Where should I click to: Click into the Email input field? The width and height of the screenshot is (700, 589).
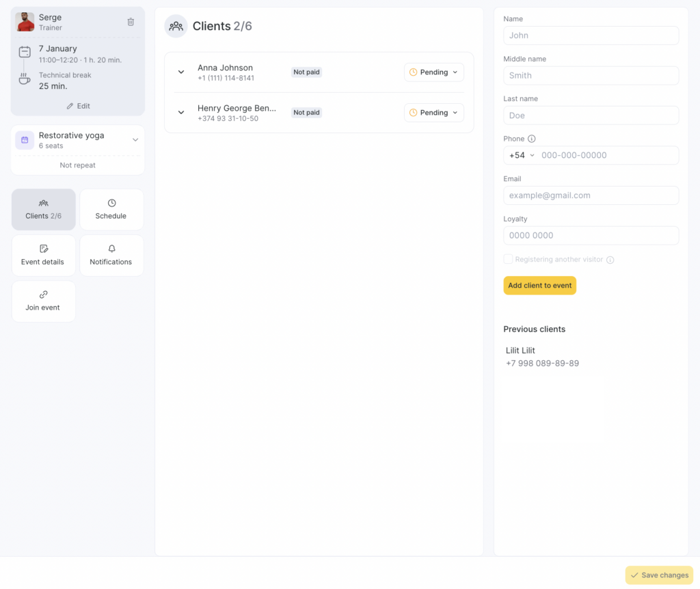point(591,195)
